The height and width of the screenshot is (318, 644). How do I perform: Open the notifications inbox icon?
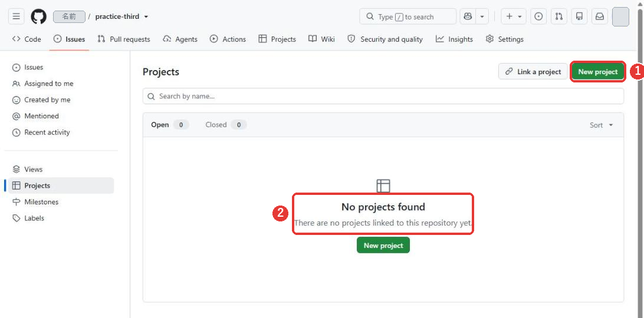tap(600, 16)
